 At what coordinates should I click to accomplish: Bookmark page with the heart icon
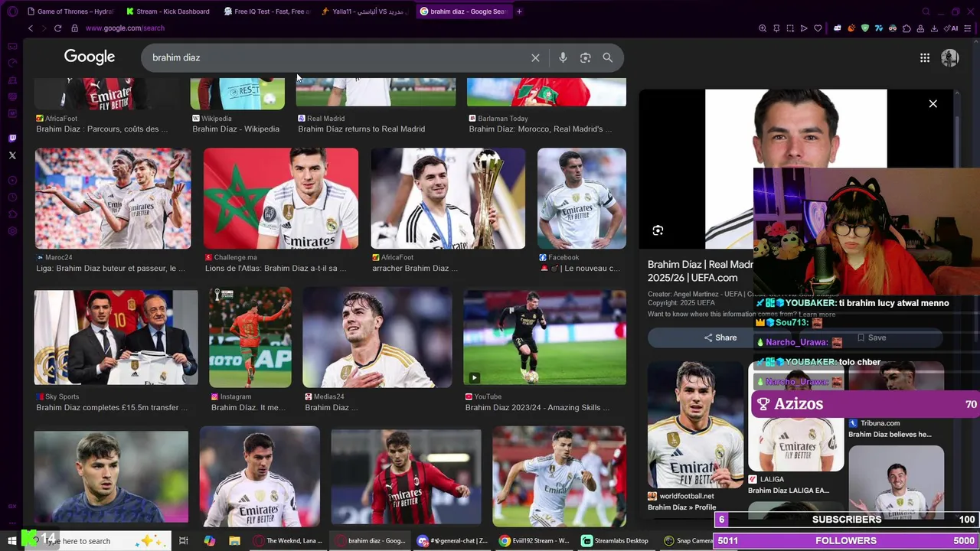(818, 28)
